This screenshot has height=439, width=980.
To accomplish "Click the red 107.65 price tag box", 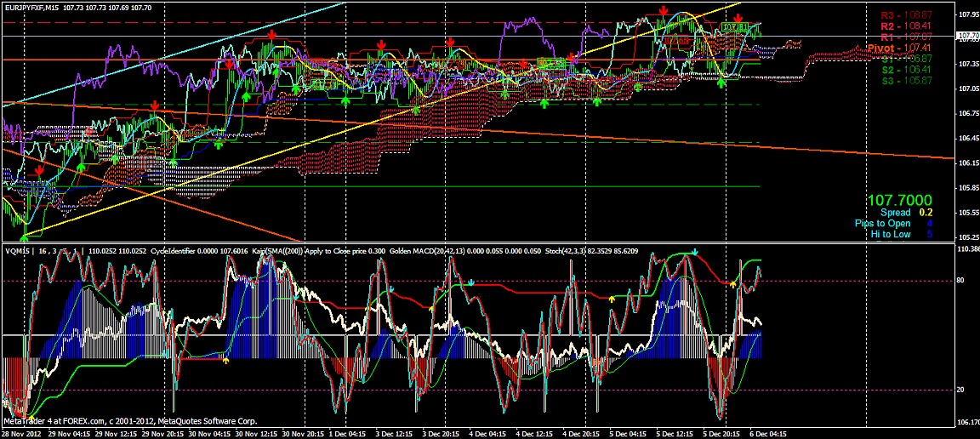I will tap(677, 40).
